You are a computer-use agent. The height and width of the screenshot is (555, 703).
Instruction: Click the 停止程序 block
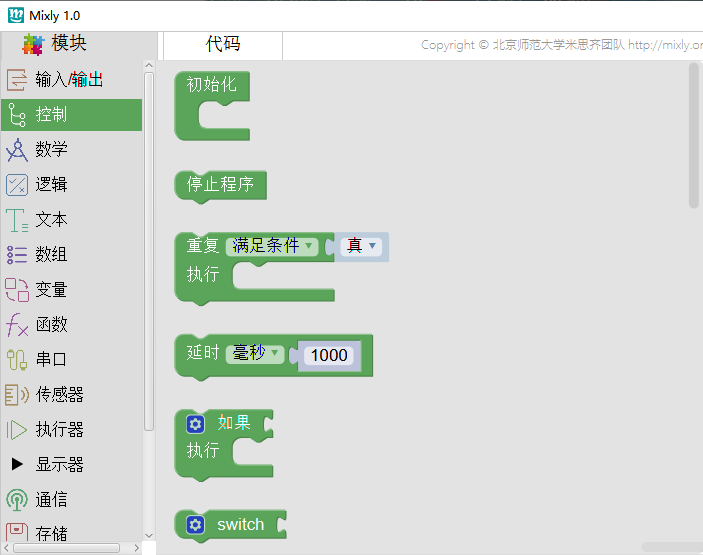220,185
